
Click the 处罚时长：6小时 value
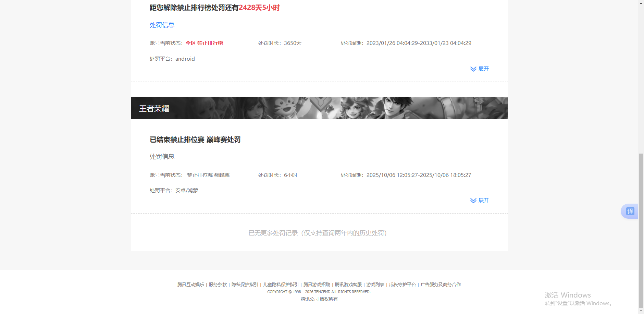click(x=278, y=175)
